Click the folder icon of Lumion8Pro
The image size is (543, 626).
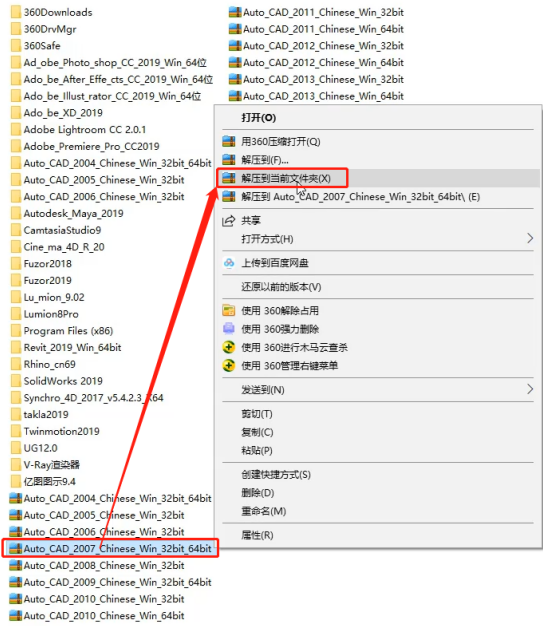coord(16,314)
